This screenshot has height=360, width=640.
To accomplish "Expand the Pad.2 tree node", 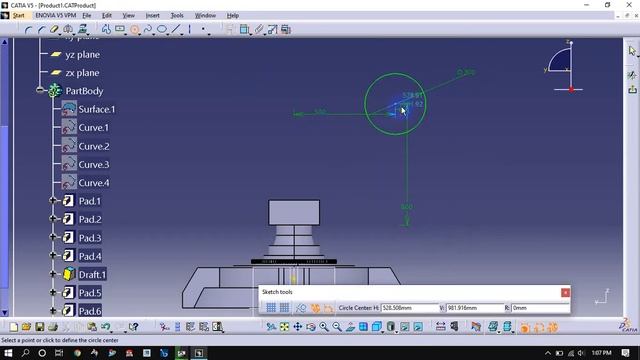I will 53,219.
